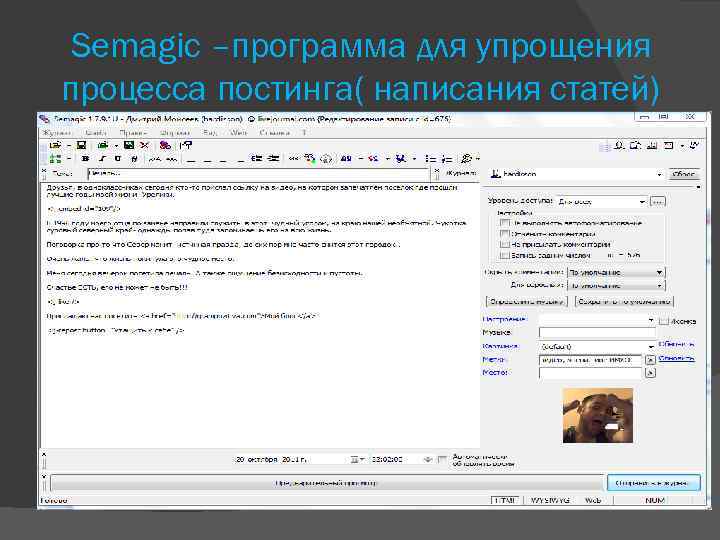Open dropdown arrow beside print icon
Viewport: 720px width, 540px height.
tap(116, 146)
